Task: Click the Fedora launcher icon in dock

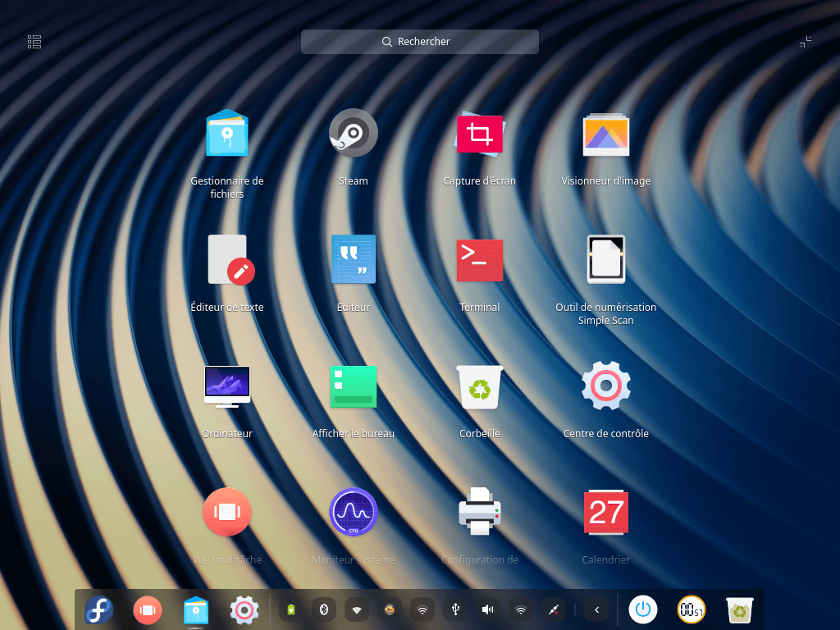Action: 99,609
